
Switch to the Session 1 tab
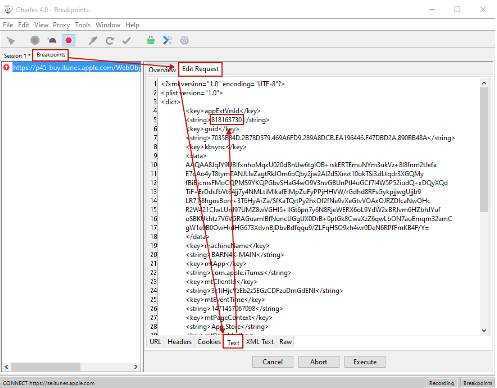(17, 56)
